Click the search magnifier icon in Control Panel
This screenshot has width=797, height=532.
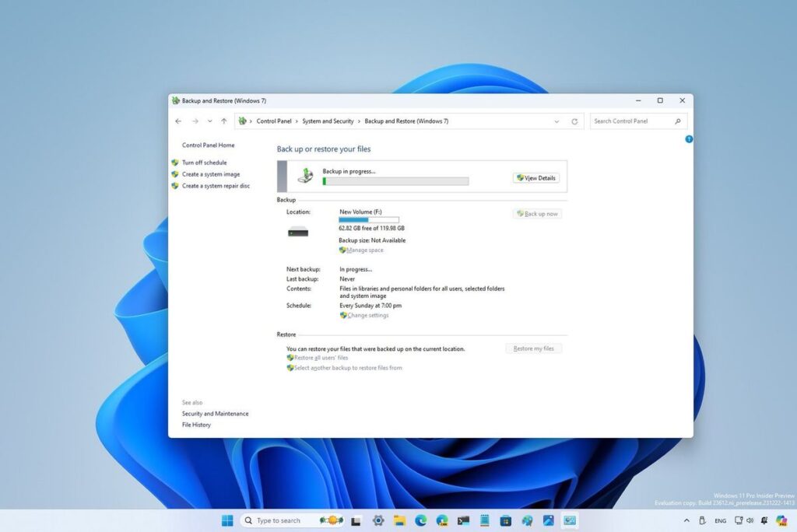pos(678,121)
